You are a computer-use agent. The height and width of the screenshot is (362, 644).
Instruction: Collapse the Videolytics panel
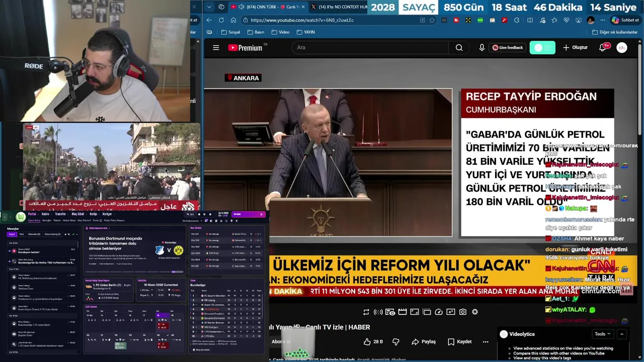pyautogui.click(x=622, y=334)
